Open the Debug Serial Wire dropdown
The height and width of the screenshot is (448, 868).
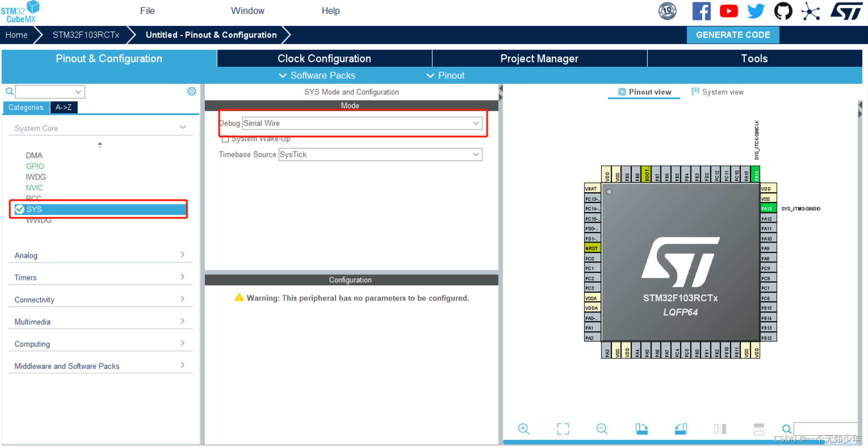click(x=362, y=123)
